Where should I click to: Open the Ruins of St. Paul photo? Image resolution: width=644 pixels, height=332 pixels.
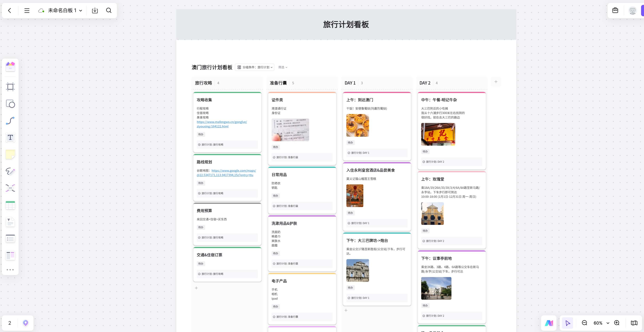[x=358, y=270]
